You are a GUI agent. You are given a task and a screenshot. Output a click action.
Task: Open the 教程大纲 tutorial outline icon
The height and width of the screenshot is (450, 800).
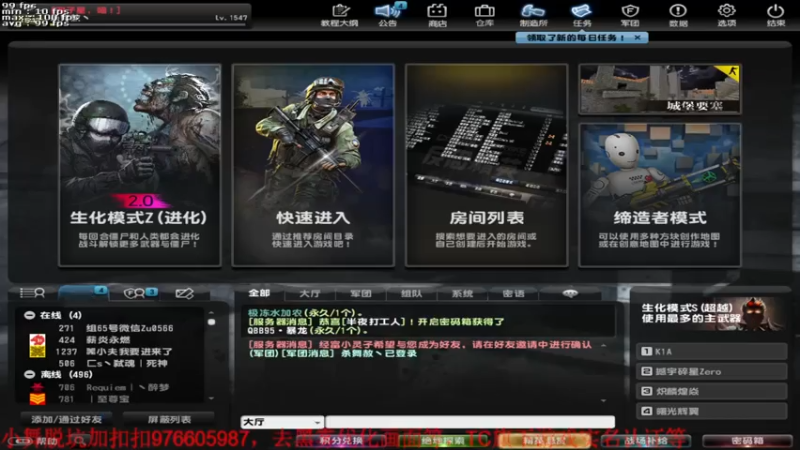(x=340, y=15)
